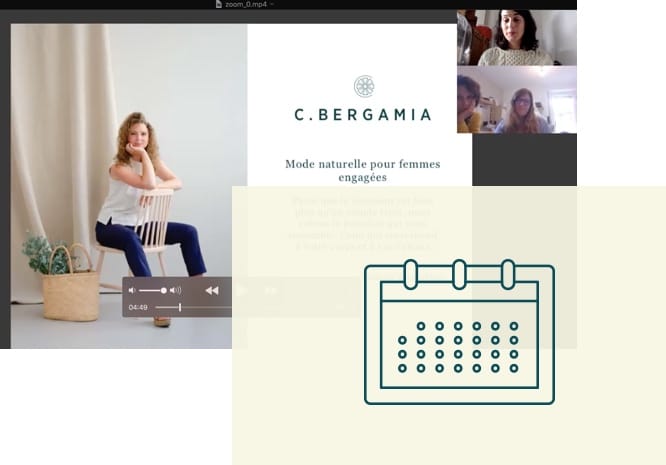The image size is (666, 465).
Task: Click the zoom_0.mp4 file icon in title bar
Action: (x=220, y=4)
